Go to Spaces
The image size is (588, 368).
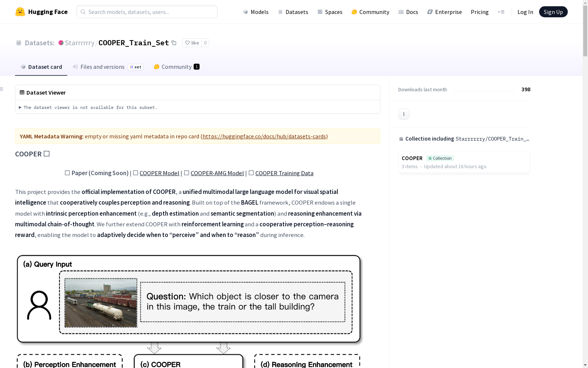(x=330, y=12)
